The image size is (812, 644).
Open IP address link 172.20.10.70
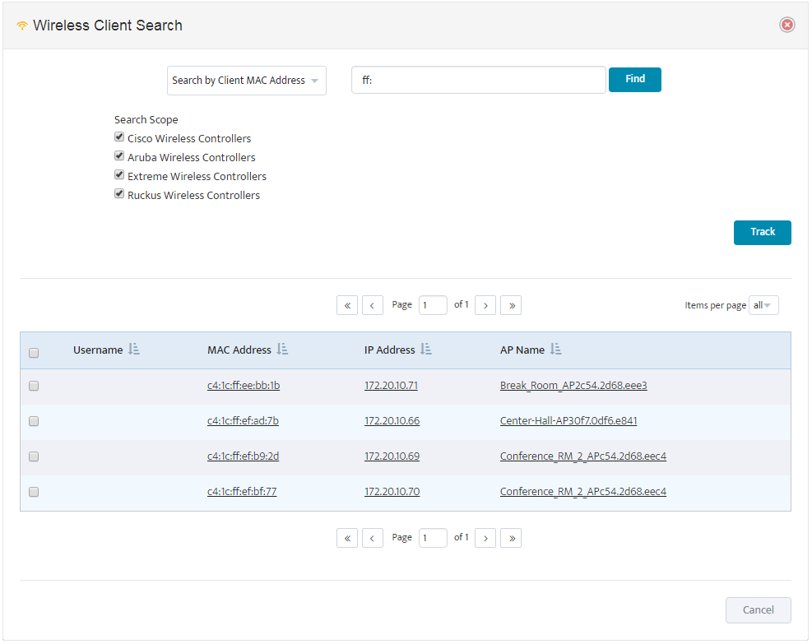(392, 491)
